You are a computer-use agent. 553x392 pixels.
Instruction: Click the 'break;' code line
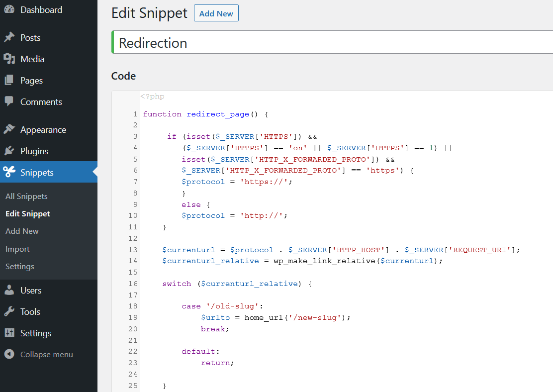pyautogui.click(x=215, y=329)
